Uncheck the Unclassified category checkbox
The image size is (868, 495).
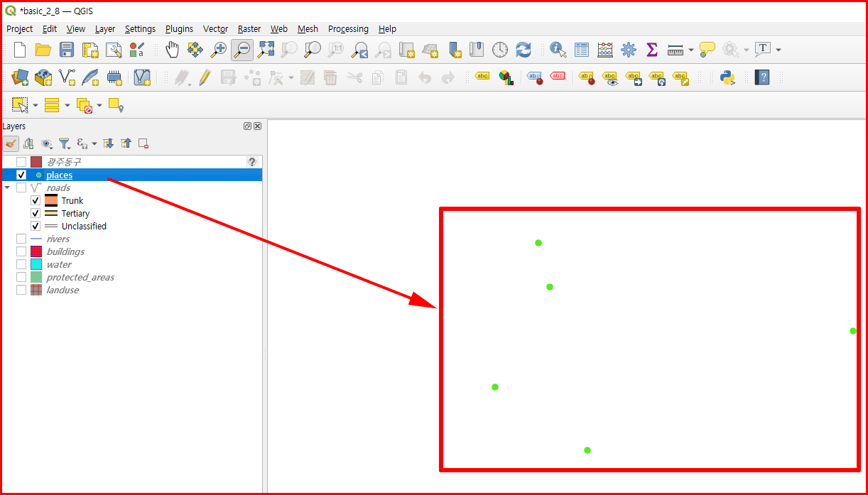point(36,226)
